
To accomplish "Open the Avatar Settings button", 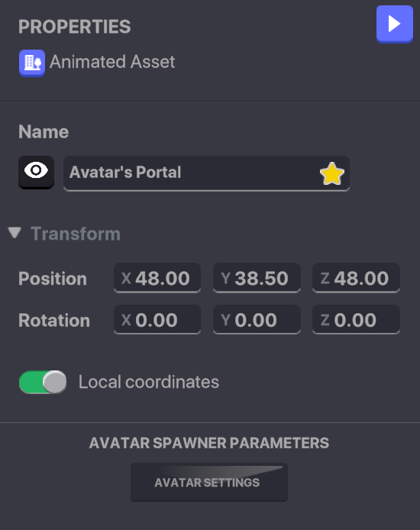I will pos(209,483).
